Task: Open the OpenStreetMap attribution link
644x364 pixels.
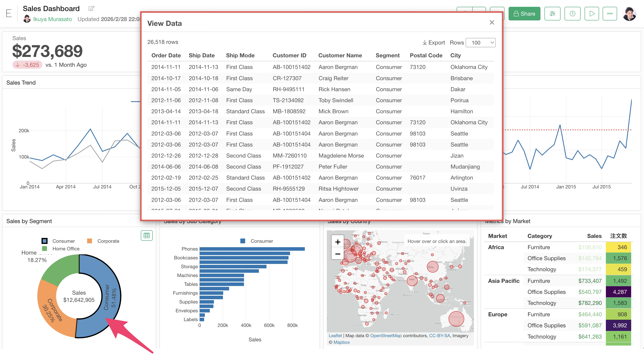Action: pyautogui.click(x=386, y=336)
